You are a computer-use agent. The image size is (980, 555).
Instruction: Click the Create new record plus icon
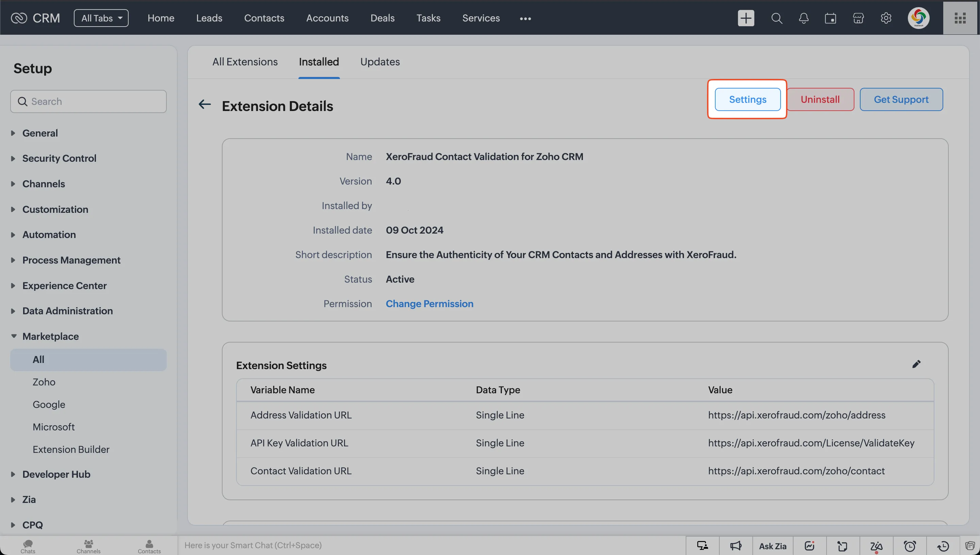point(745,18)
